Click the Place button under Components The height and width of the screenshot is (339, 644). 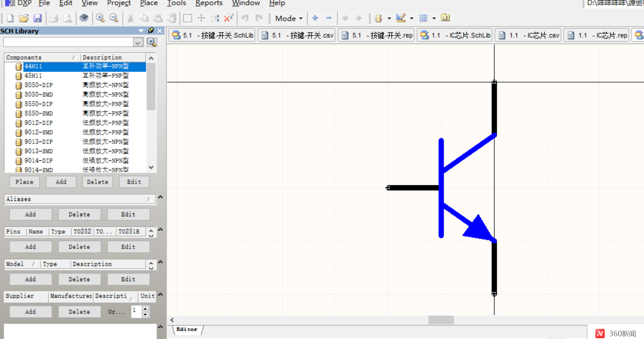[x=24, y=182]
